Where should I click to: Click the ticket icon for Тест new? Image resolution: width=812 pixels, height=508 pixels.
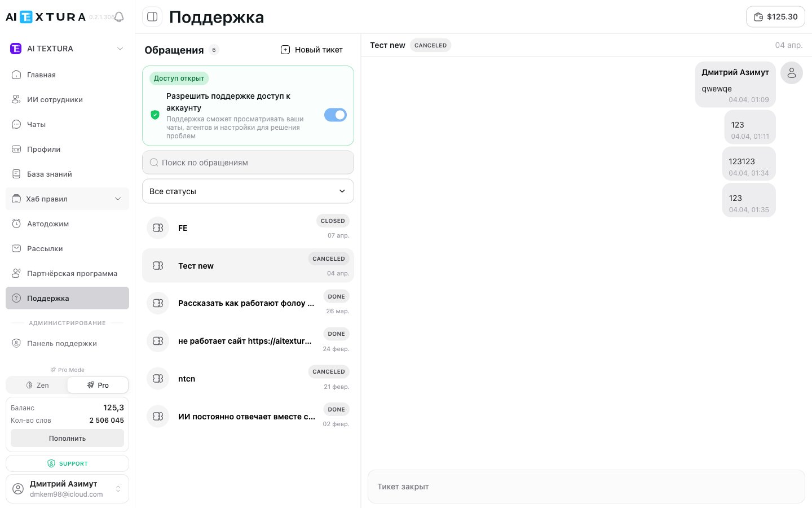pos(158,265)
